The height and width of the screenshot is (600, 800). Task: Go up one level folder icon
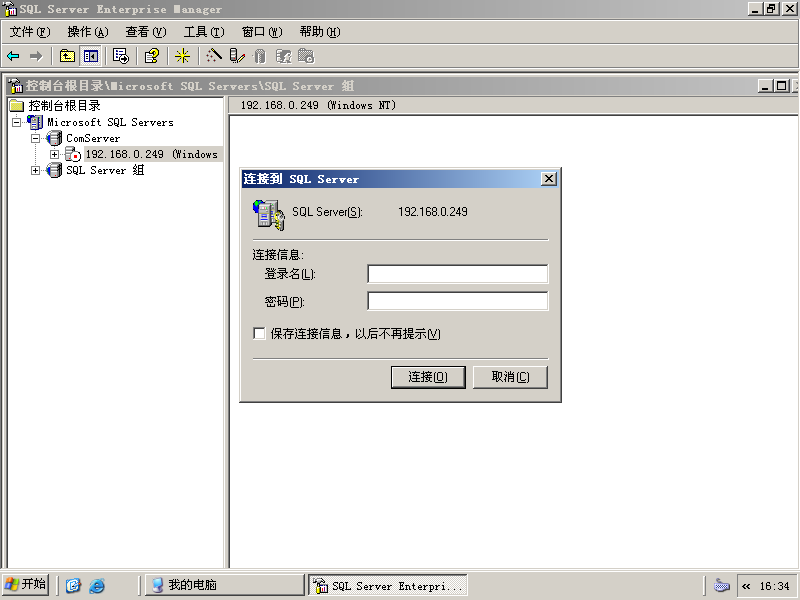click(67, 56)
